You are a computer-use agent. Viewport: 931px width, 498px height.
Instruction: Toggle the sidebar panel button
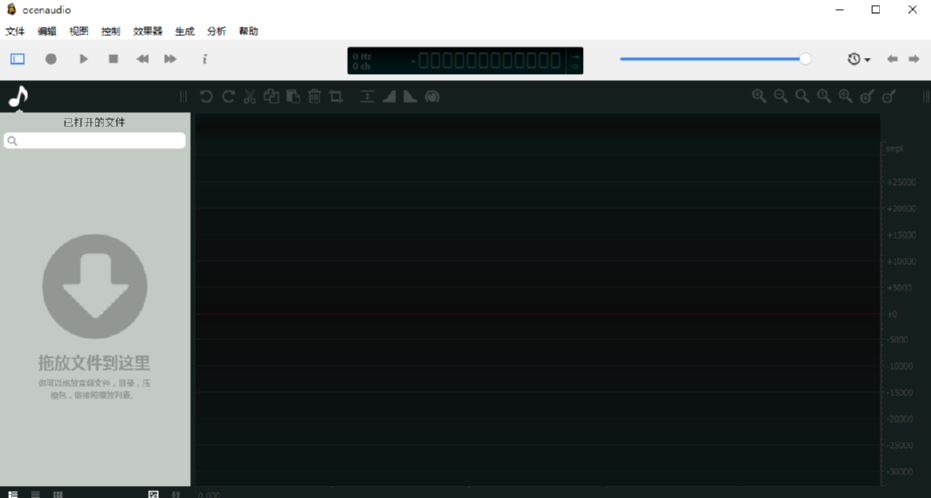(18, 59)
